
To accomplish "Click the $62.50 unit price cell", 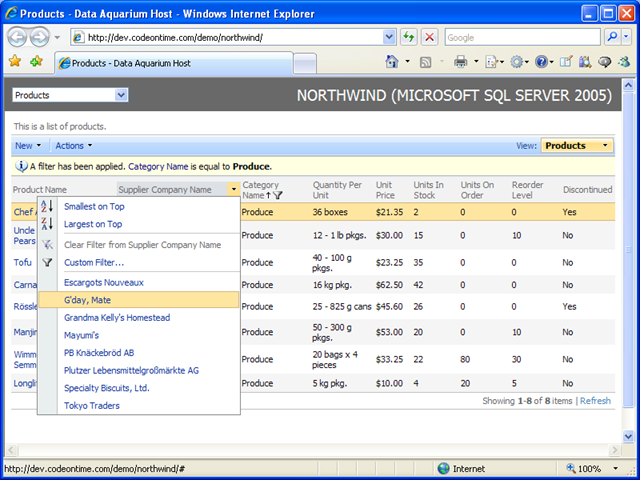I will tap(389, 285).
